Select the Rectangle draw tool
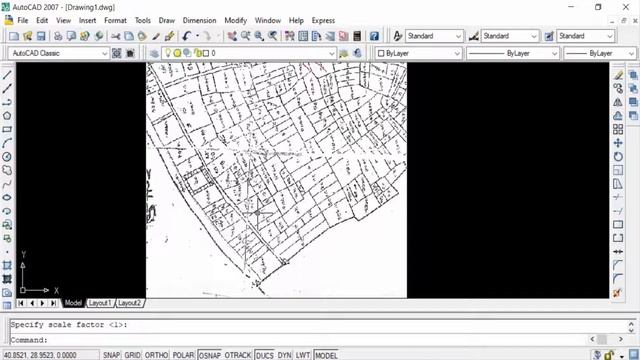Screen dimensions: 640x360 click(x=7, y=129)
